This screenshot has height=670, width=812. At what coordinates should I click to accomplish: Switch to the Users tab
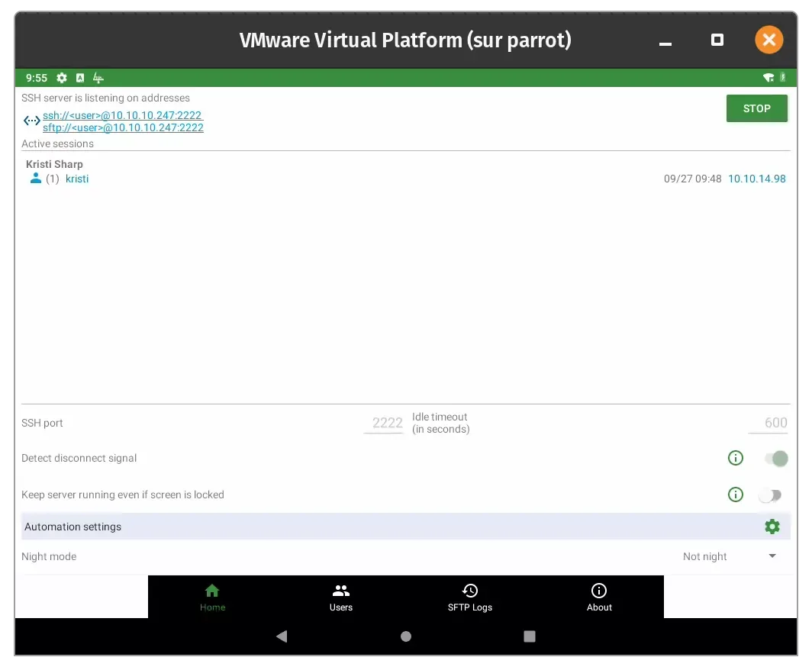coord(340,597)
